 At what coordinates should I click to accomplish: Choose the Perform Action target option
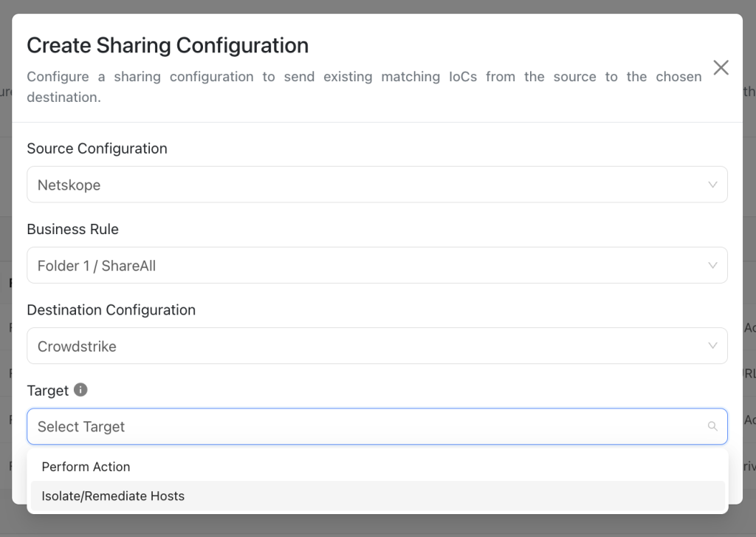(377, 467)
